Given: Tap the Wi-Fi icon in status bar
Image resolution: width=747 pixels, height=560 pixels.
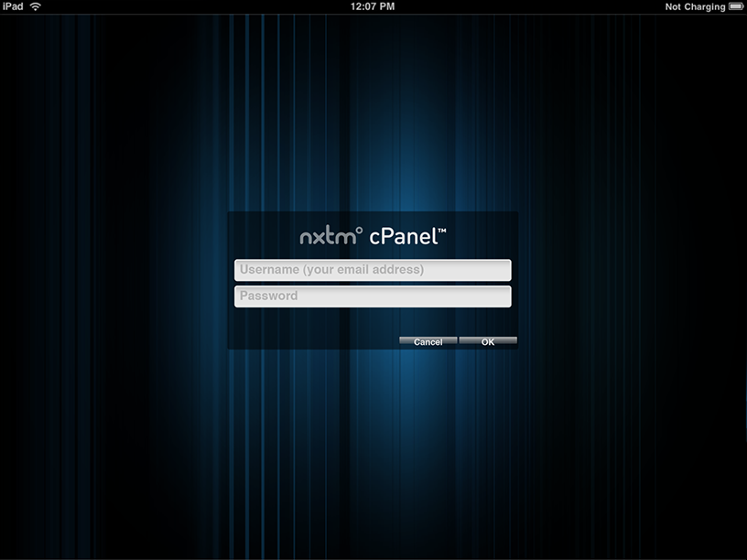Looking at the screenshot, I should coord(36,6).
